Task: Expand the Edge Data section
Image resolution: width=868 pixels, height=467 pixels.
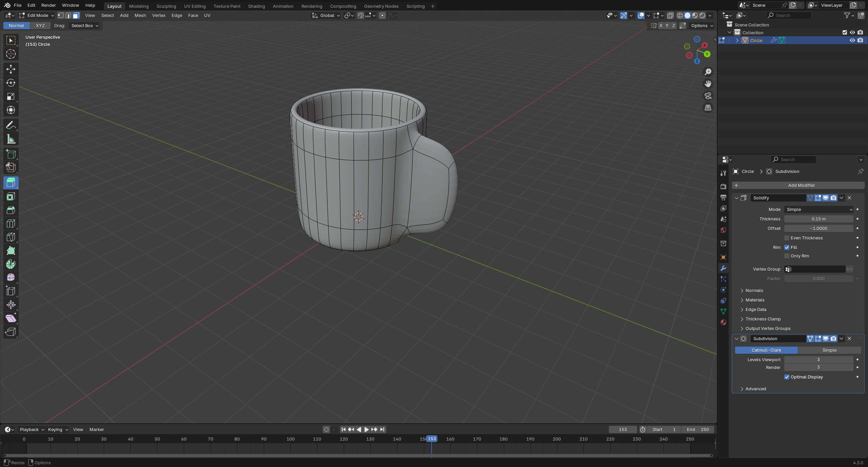Action: coord(755,309)
